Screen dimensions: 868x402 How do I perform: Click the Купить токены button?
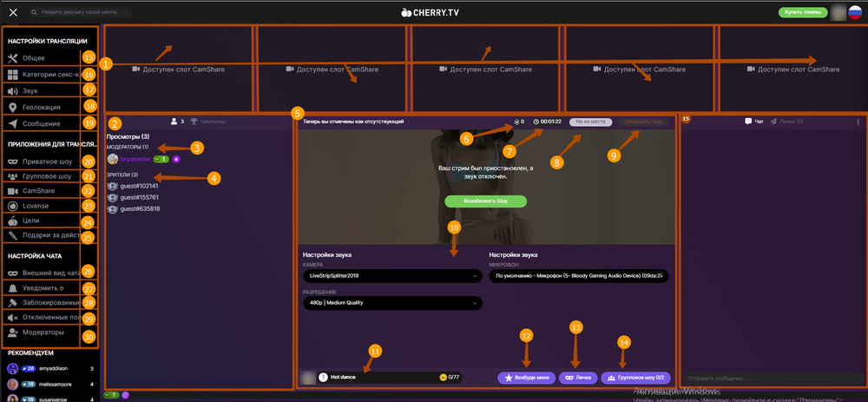[x=803, y=12]
